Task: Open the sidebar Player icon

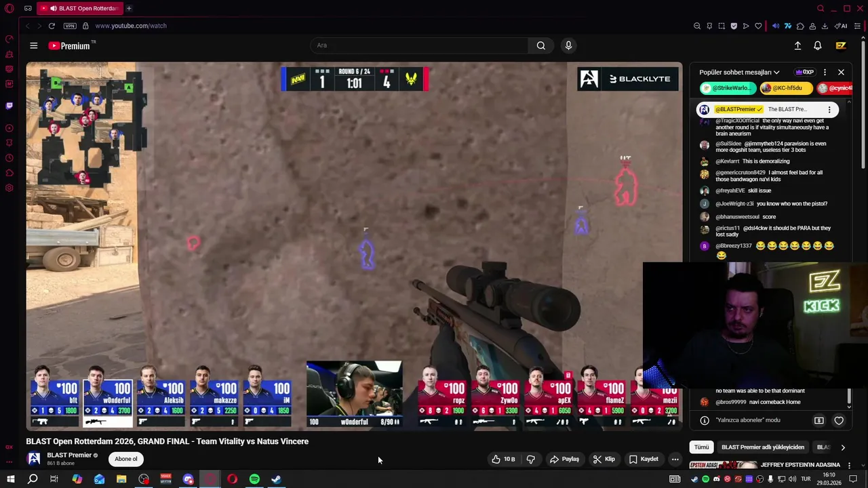Action: coord(9,128)
